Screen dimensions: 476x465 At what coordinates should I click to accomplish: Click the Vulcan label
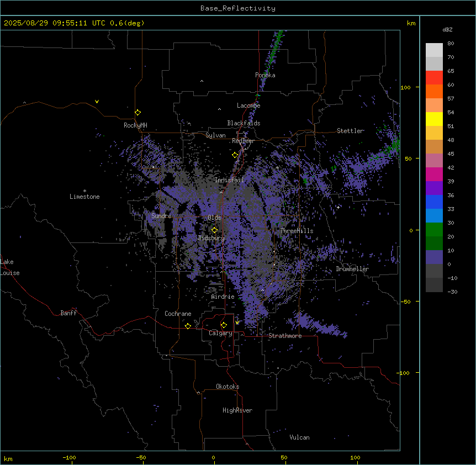click(299, 437)
